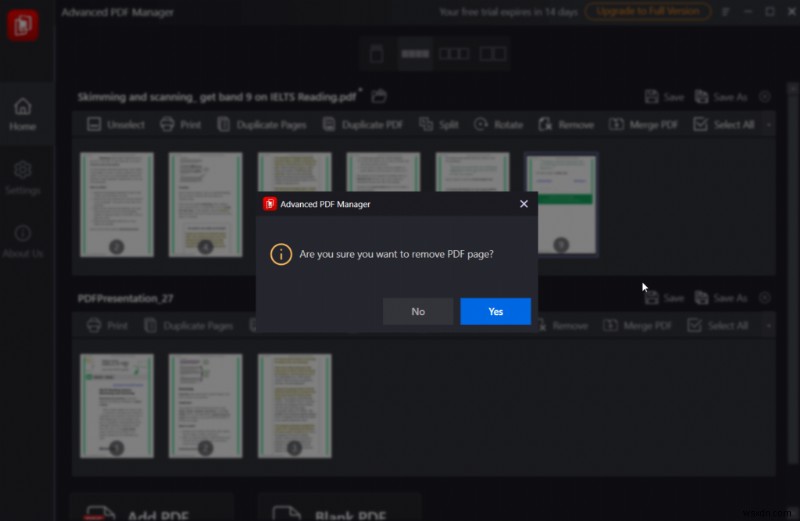Click Remove in PDFPresentation_27 toolbar
This screenshot has width=800, height=521.
(564, 326)
